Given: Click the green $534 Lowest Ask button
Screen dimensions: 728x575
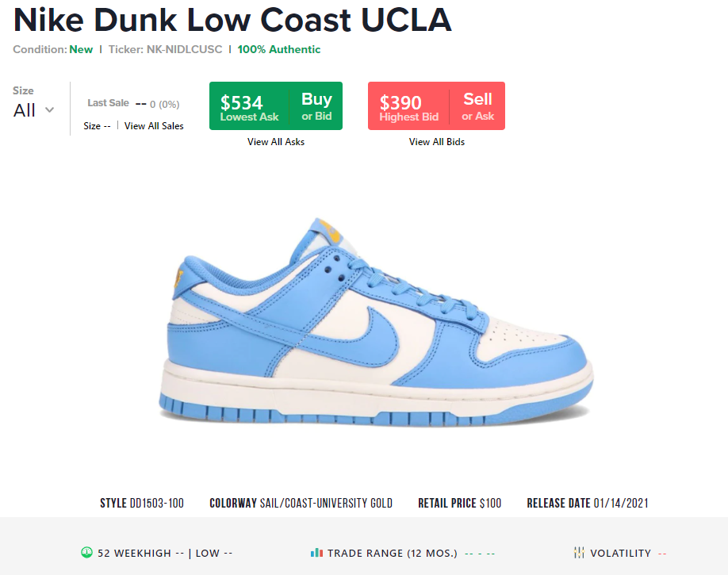Looking at the screenshot, I should pos(249,106).
